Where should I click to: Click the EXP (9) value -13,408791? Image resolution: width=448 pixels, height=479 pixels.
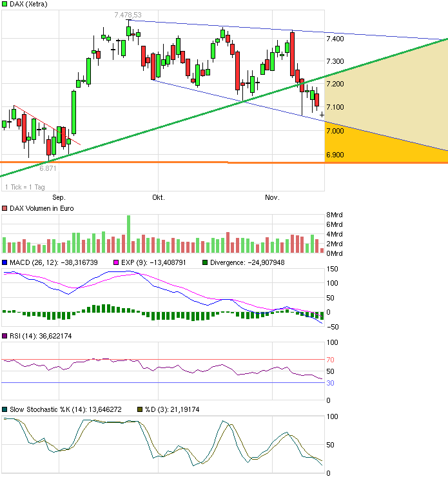coord(168,263)
